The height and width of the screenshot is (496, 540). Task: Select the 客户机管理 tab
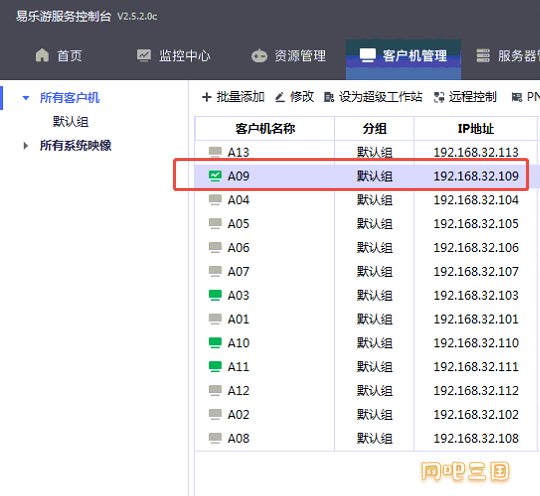coord(403,59)
